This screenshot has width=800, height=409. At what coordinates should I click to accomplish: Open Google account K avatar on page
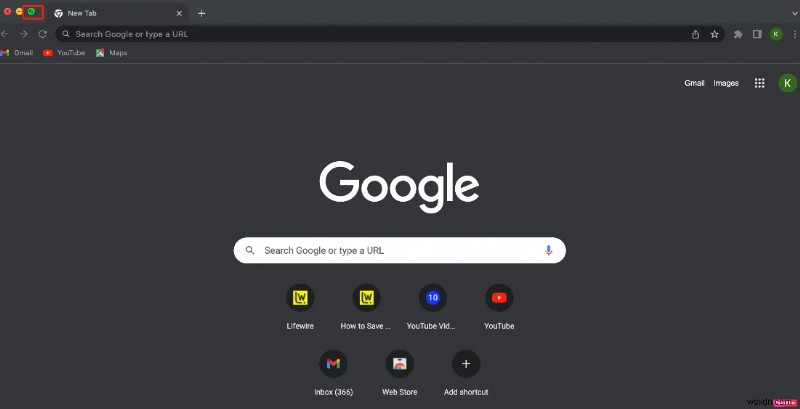[x=787, y=83]
